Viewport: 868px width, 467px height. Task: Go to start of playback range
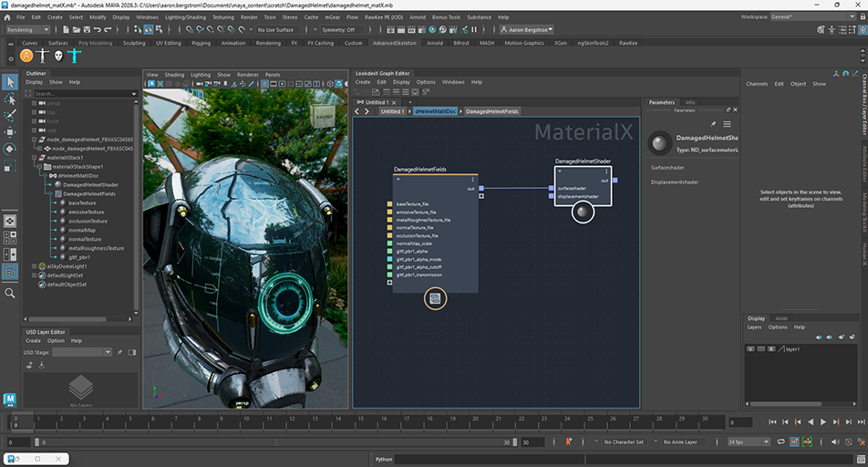pos(772,422)
